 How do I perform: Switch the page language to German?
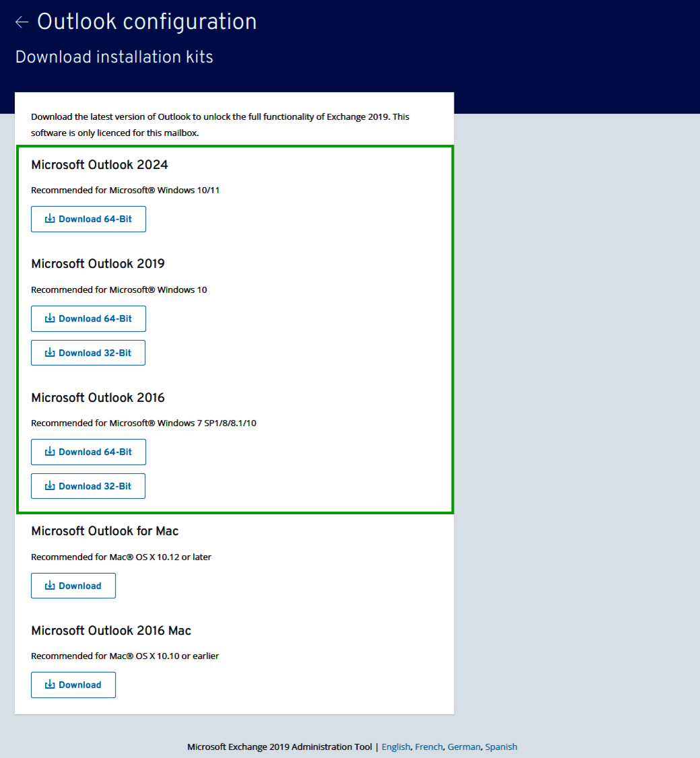[464, 747]
